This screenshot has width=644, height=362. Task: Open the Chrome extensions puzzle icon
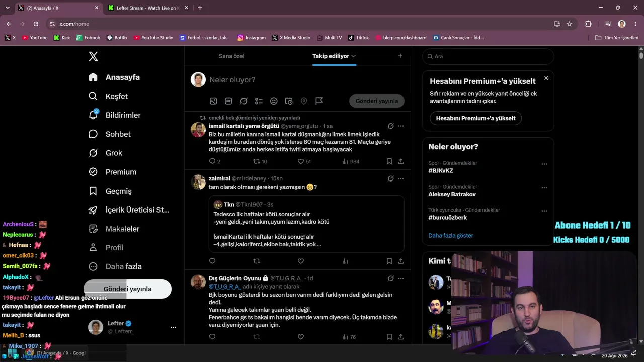588,24
